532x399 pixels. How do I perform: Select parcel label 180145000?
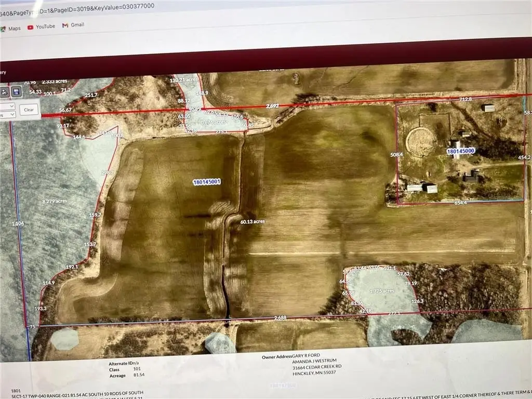click(x=462, y=151)
